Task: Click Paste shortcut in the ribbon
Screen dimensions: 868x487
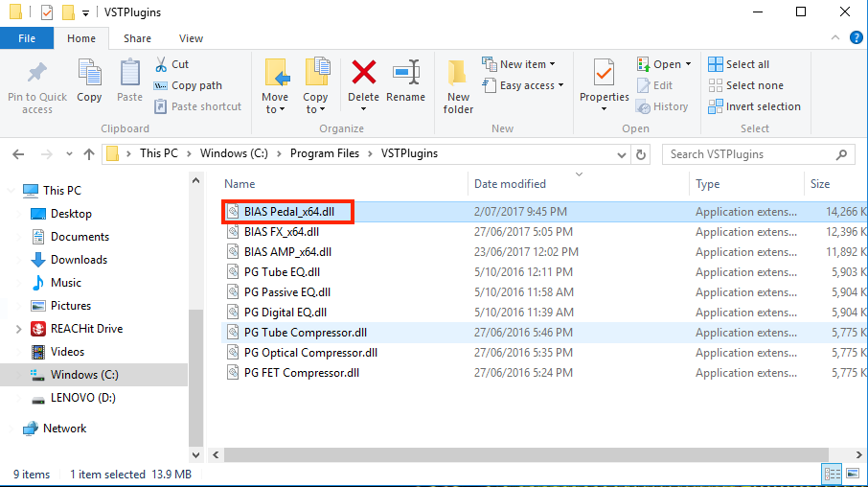Action: tap(198, 106)
